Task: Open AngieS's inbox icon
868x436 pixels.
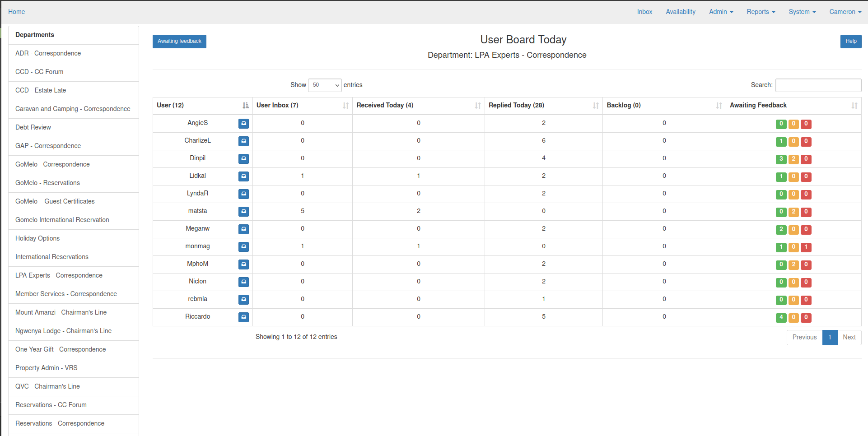Action: (243, 124)
